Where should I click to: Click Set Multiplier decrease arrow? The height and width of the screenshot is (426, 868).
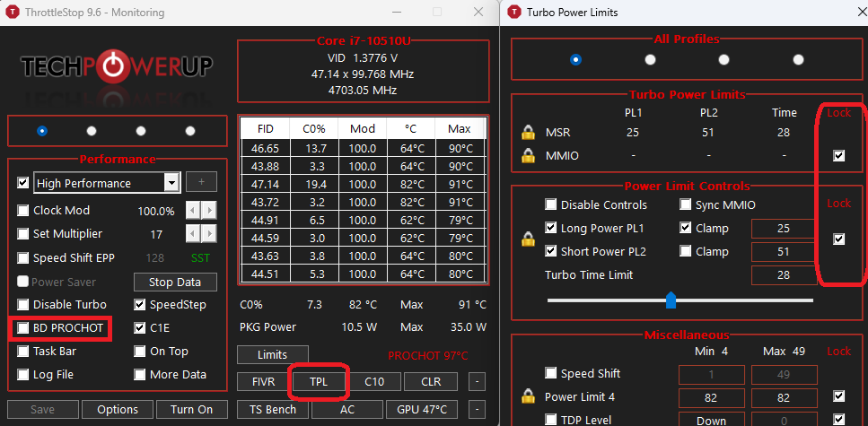point(192,235)
